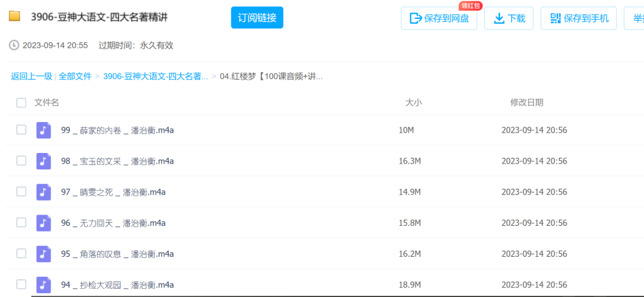Image resolution: width=644 pixels, height=297 pixels.
Task: Open file 96 _ 无力回天 _ 潘治衡.m4a
Action: (113, 223)
